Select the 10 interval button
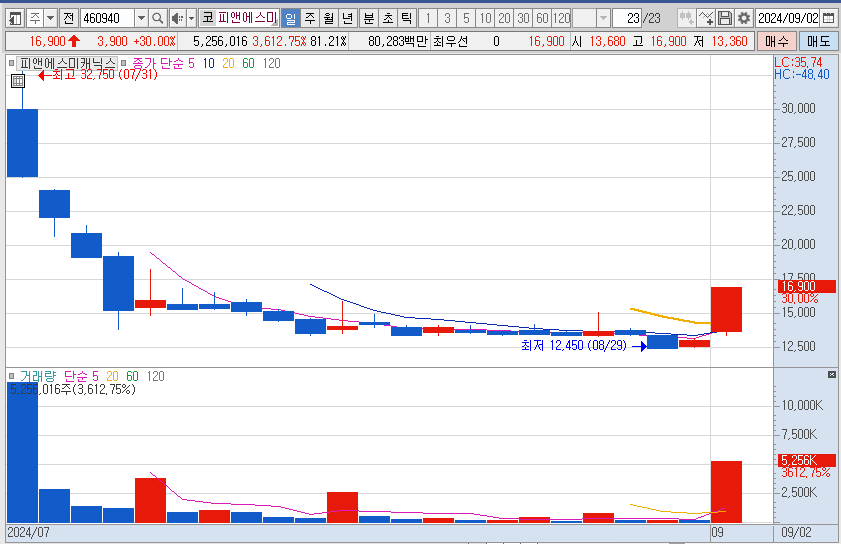Image resolution: width=841 pixels, height=544 pixels. tap(485, 19)
